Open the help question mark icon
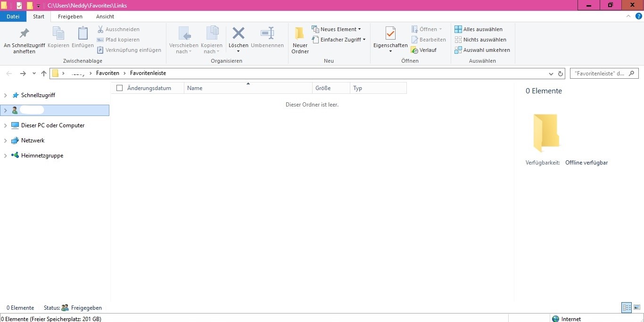Image resolution: width=644 pixels, height=322 pixels. pyautogui.click(x=638, y=16)
